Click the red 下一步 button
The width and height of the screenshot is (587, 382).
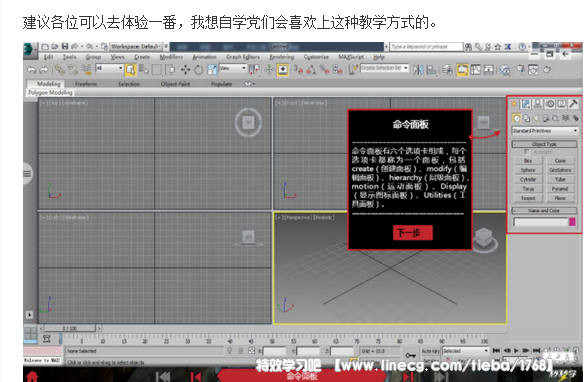(x=413, y=233)
